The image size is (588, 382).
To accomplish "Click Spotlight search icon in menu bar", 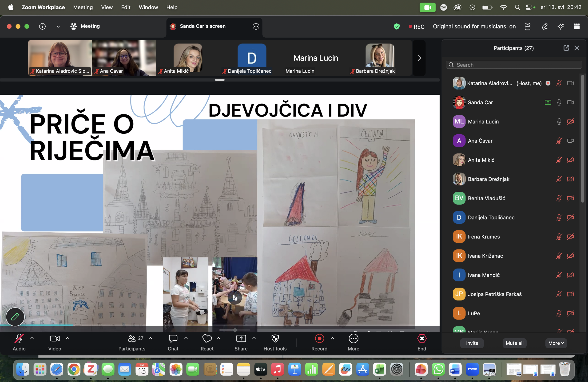I will (517, 8).
